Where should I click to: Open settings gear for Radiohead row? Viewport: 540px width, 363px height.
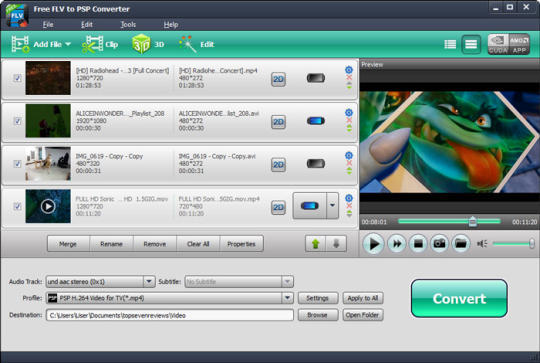(349, 70)
